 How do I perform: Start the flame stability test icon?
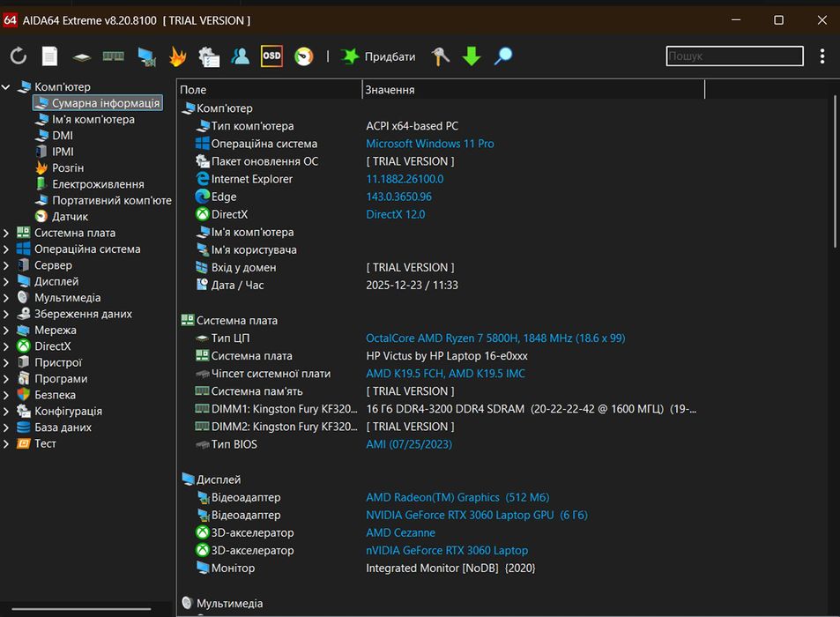(x=177, y=56)
